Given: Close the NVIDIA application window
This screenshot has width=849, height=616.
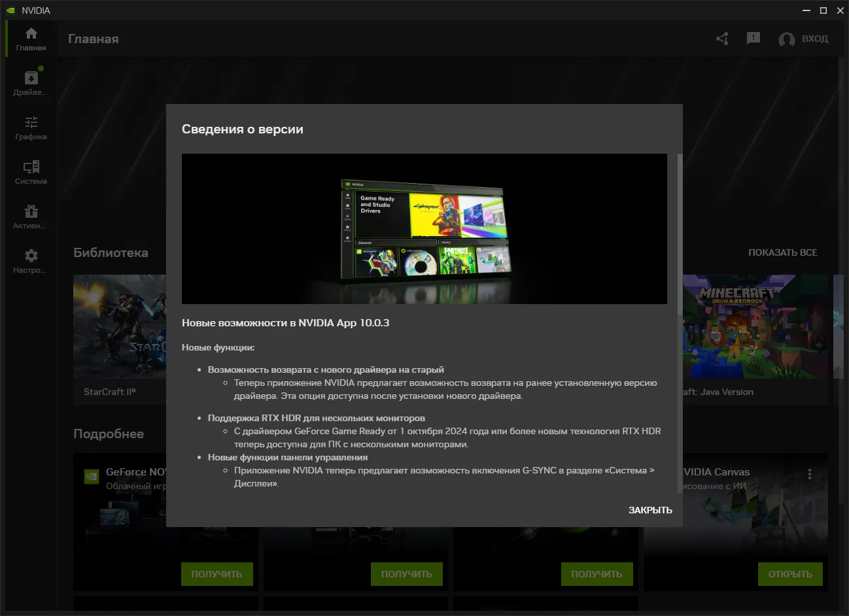Looking at the screenshot, I should tap(840, 10).
